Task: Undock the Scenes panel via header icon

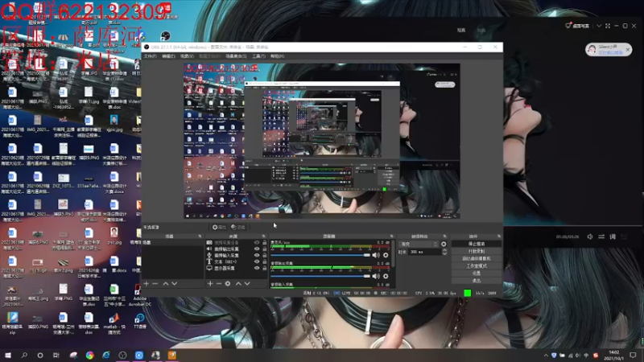Action: pos(200,237)
